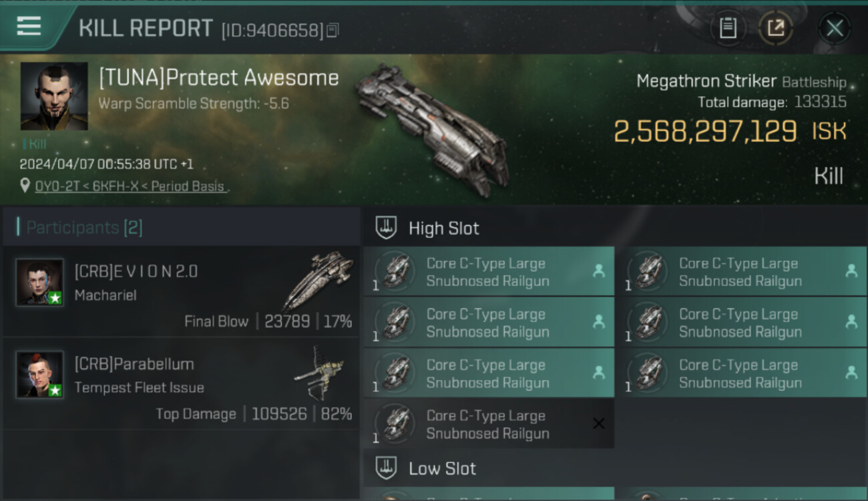Close the kill report window
The image size is (868, 501).
[x=834, y=28]
